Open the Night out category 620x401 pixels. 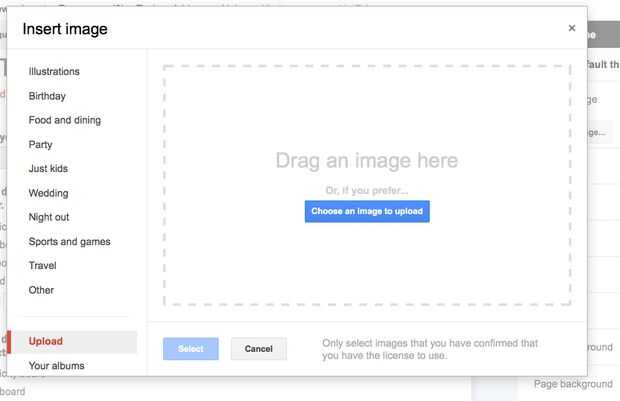(x=49, y=217)
